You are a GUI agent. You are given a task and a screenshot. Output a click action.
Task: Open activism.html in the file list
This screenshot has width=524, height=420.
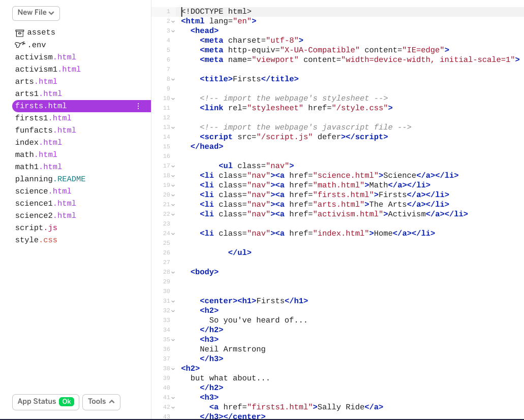(x=45, y=57)
